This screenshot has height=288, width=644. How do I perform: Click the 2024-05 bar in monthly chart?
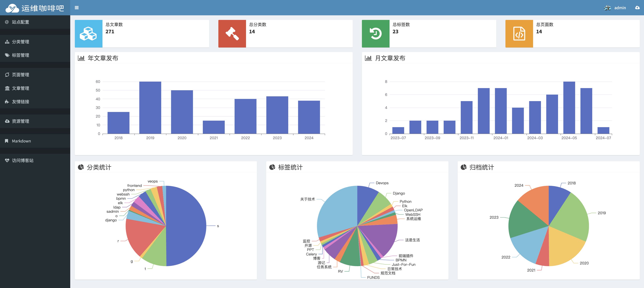click(x=569, y=107)
